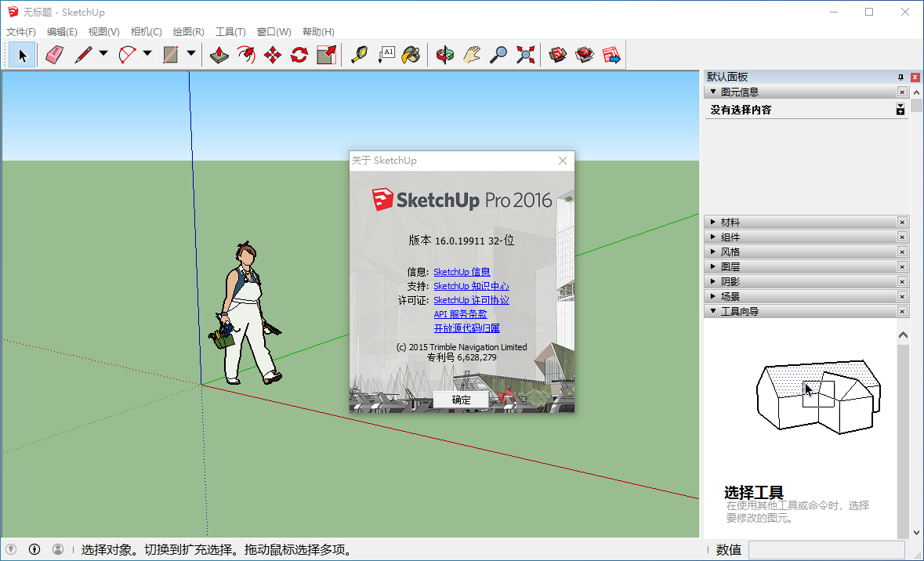Click the sign-in user status bar icon
The image size is (924, 561).
coord(58,549)
